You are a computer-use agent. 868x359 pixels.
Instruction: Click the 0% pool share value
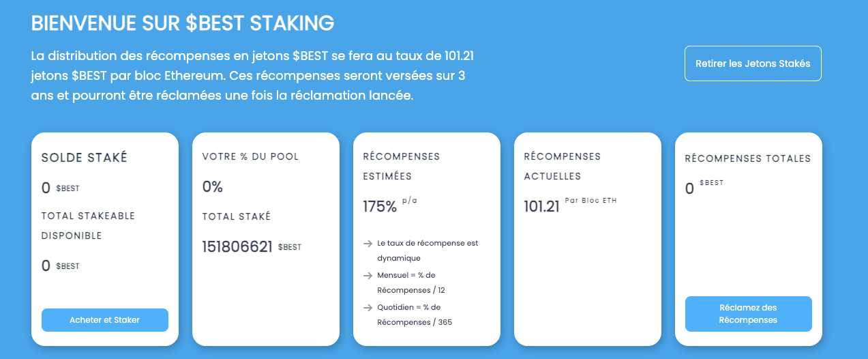(213, 186)
